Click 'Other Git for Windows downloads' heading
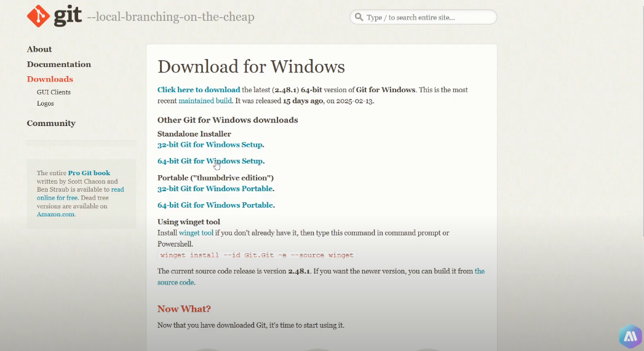Image resolution: width=644 pixels, height=351 pixels. (x=228, y=120)
